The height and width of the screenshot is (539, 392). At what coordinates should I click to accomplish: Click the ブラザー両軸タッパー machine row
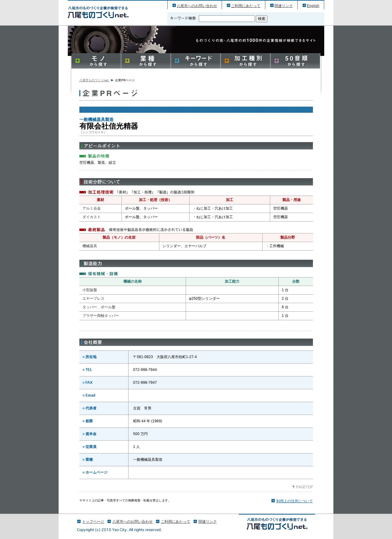(196, 316)
